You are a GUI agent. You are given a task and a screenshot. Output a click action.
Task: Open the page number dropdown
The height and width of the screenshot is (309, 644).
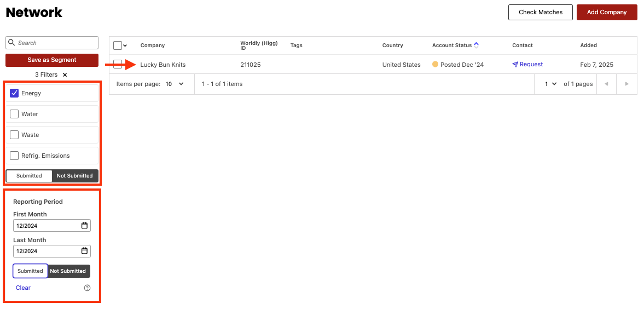click(551, 84)
